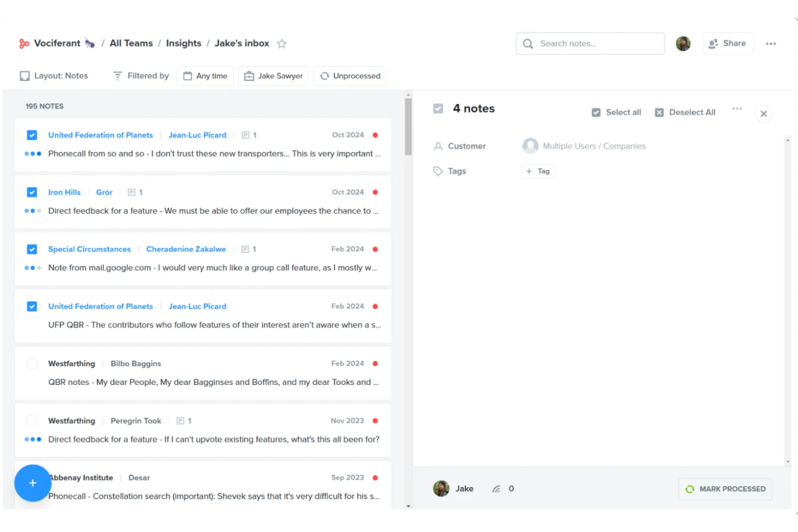Screen dimensions: 798x532
Task: Click importance dots on Peregrin Took note
Action: [33, 439]
